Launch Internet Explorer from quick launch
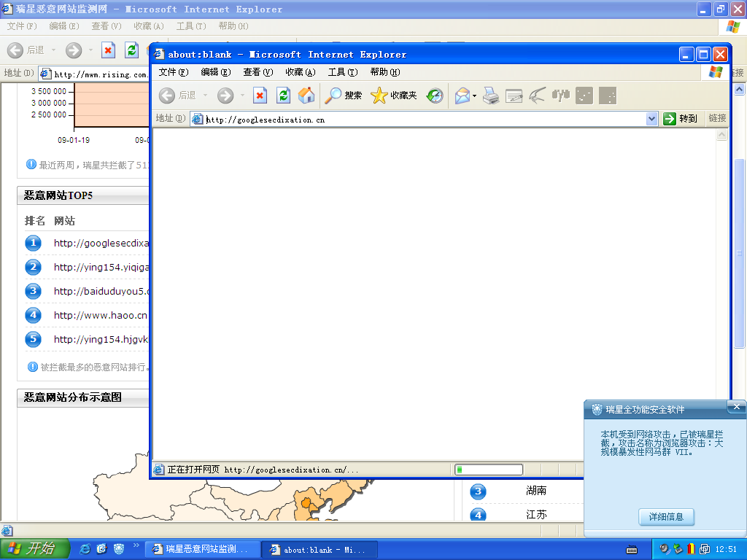Viewport: 747px width, 560px height. pos(85,549)
